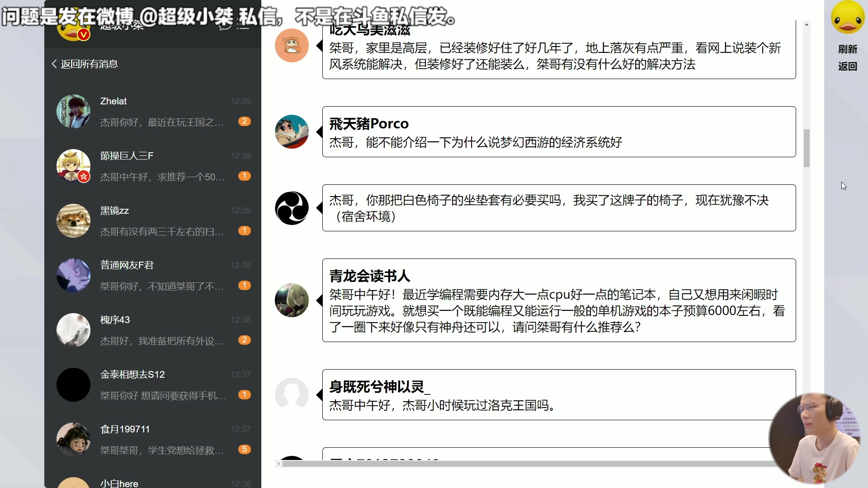Select message preview 桀哥你好 想请问要获得手机…
The height and width of the screenshot is (488, 868).
pos(163,396)
